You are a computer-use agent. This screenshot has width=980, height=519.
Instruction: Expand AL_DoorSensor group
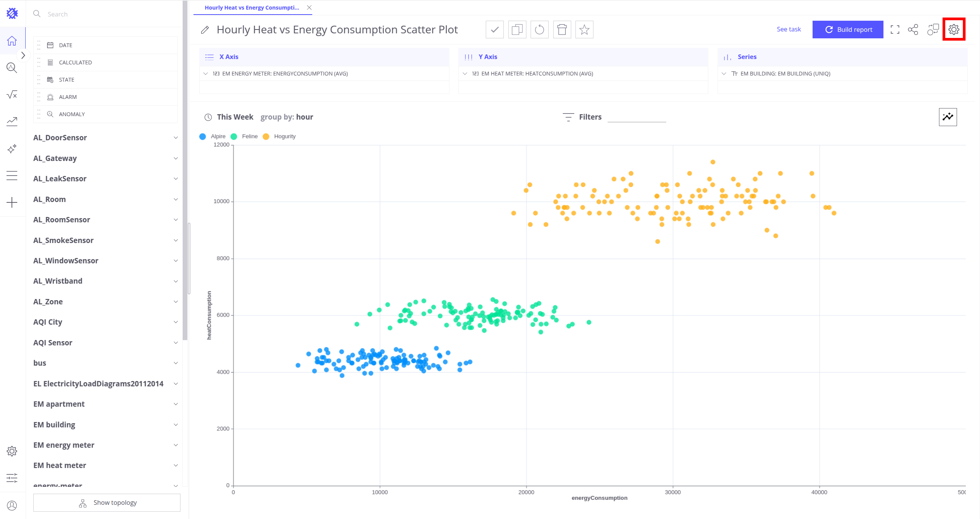click(x=175, y=138)
